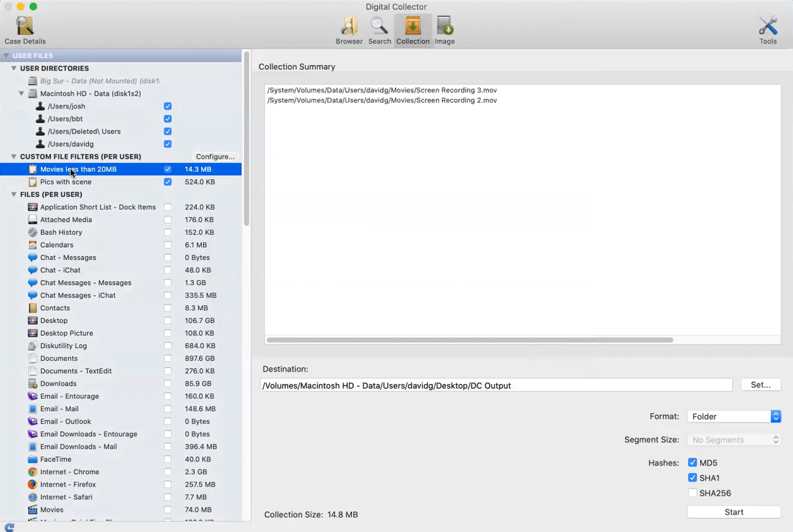Click the Destination path field

(x=496, y=386)
